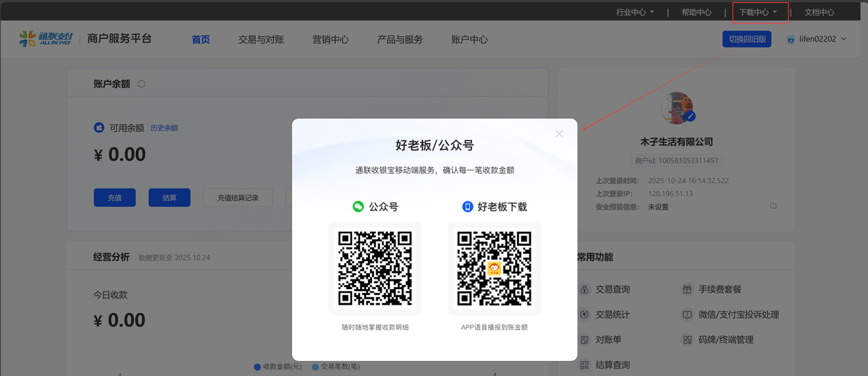Screen dimensions: 868x376
Task: Click the 码牌/终端管理 QR grid icon
Action: pos(687,340)
